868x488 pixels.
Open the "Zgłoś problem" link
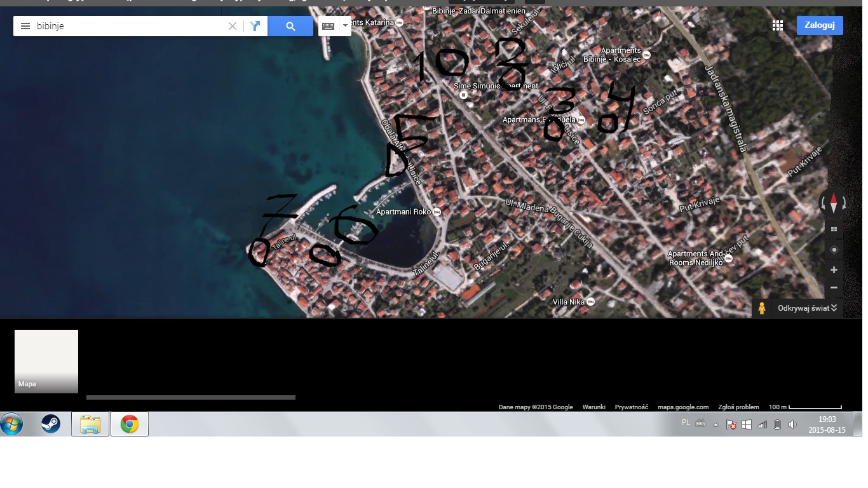coord(738,407)
